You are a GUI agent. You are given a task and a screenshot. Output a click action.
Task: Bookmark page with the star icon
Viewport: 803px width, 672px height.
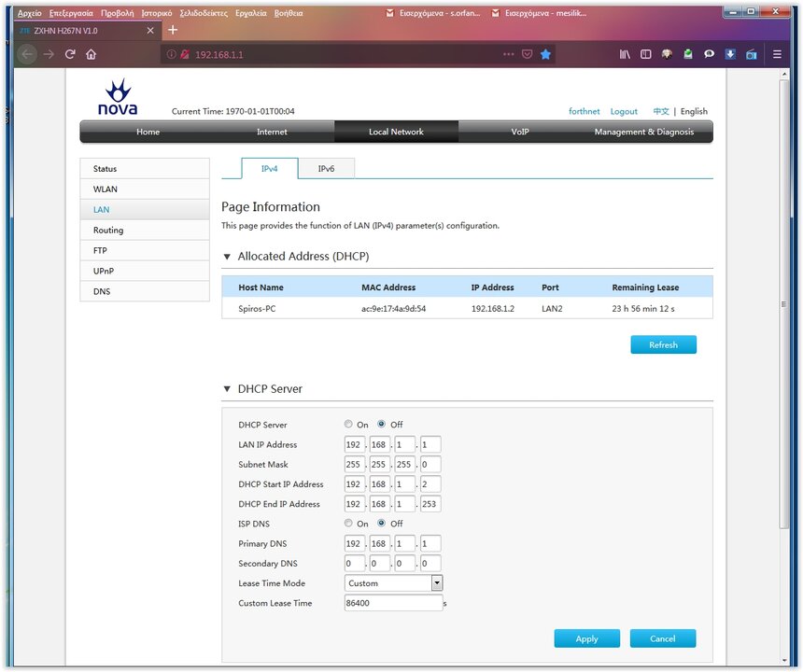point(545,54)
